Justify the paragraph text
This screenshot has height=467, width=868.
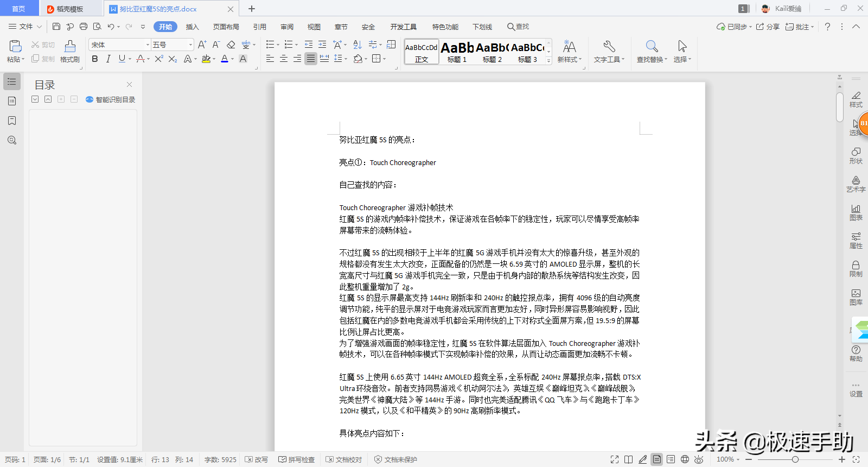coord(310,59)
